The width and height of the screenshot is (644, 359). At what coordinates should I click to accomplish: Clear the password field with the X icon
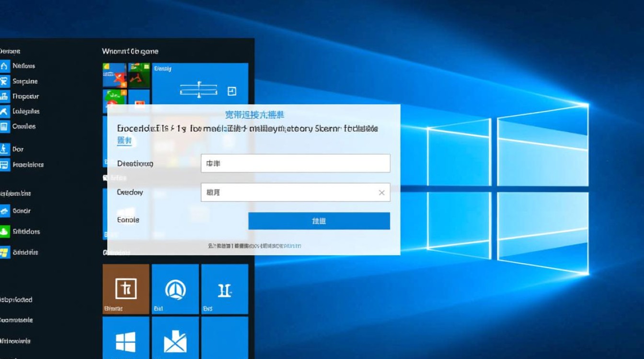(382, 192)
